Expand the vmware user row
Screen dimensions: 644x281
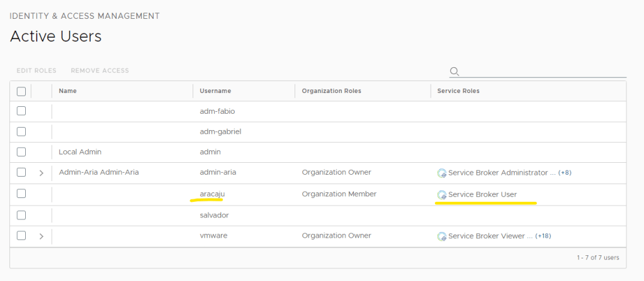[x=42, y=236]
